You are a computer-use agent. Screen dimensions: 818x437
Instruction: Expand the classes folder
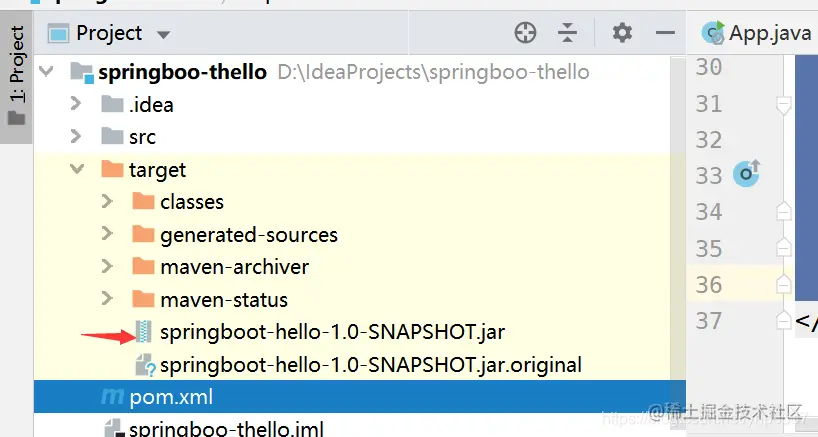click(x=107, y=201)
